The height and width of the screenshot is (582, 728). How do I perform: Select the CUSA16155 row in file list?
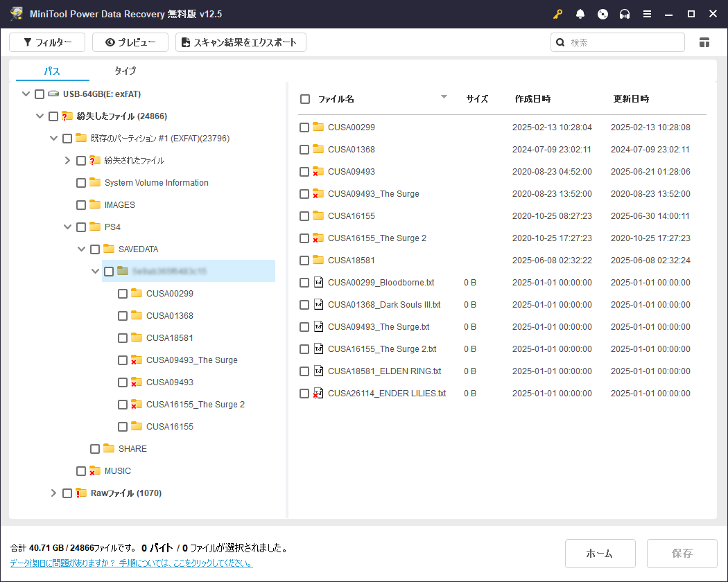pyautogui.click(x=501, y=215)
